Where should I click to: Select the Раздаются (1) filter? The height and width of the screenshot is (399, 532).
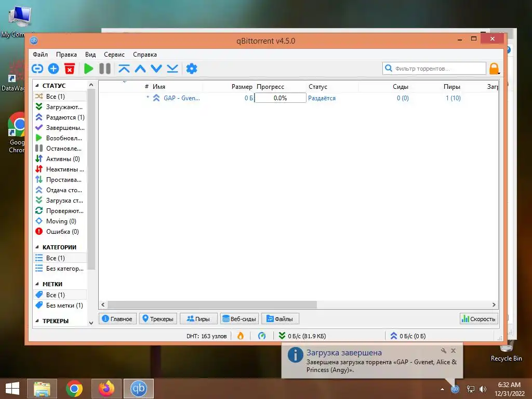tap(60, 117)
